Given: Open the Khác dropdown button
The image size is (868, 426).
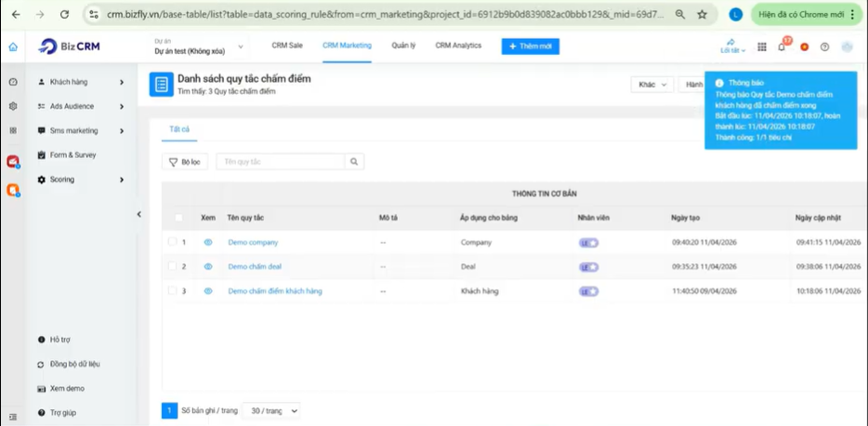Looking at the screenshot, I should click(652, 85).
